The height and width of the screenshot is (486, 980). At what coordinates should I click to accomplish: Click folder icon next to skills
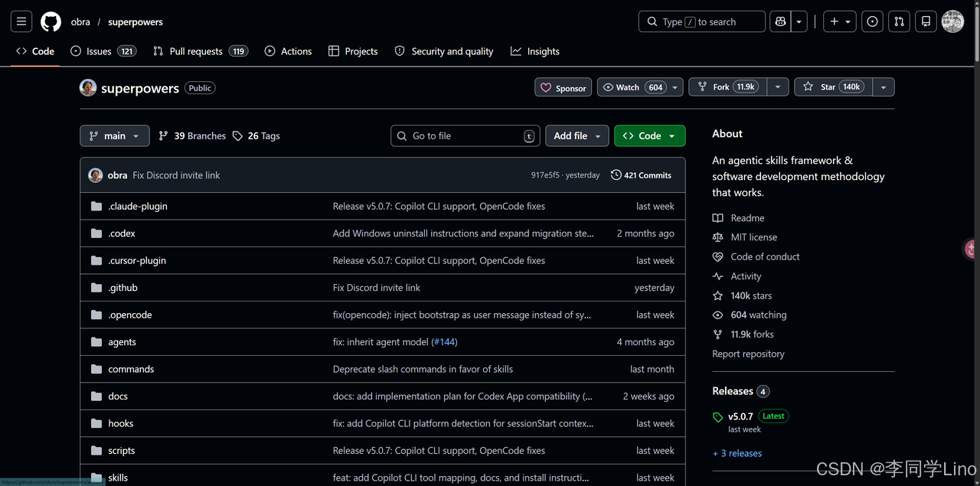[96, 478]
